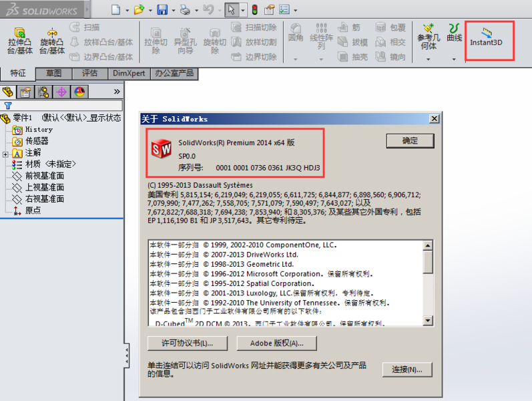The width and height of the screenshot is (532, 401).
Task: Click the panel collapse handle
Action: pos(127,356)
